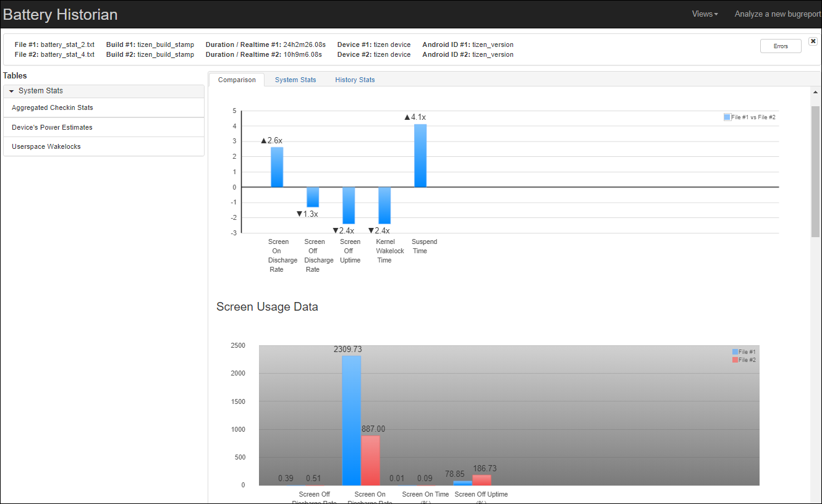Open Aggregated Checkin Stats table
This screenshot has height=504, width=822.
pos(53,107)
